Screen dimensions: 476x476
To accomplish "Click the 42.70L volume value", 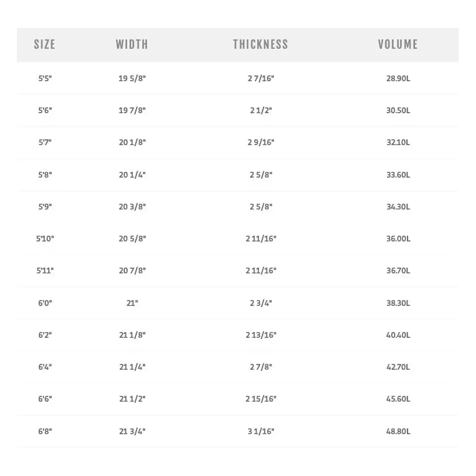I will (398, 367).
